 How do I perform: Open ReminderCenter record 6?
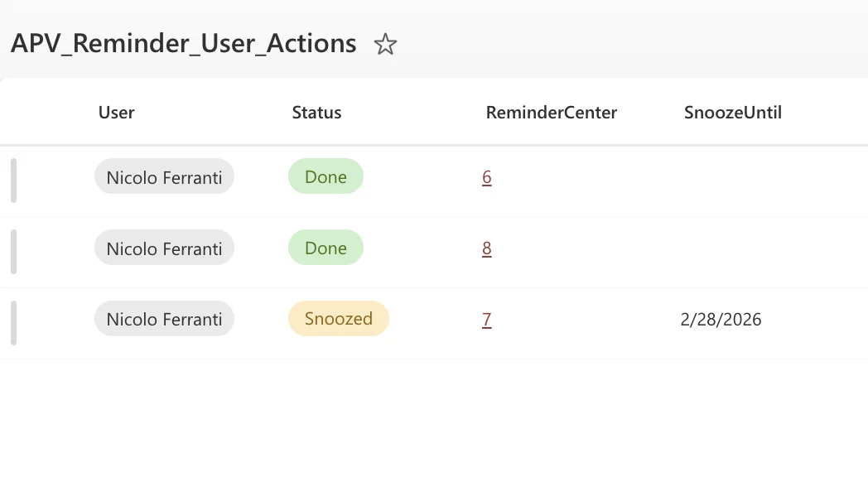click(488, 176)
